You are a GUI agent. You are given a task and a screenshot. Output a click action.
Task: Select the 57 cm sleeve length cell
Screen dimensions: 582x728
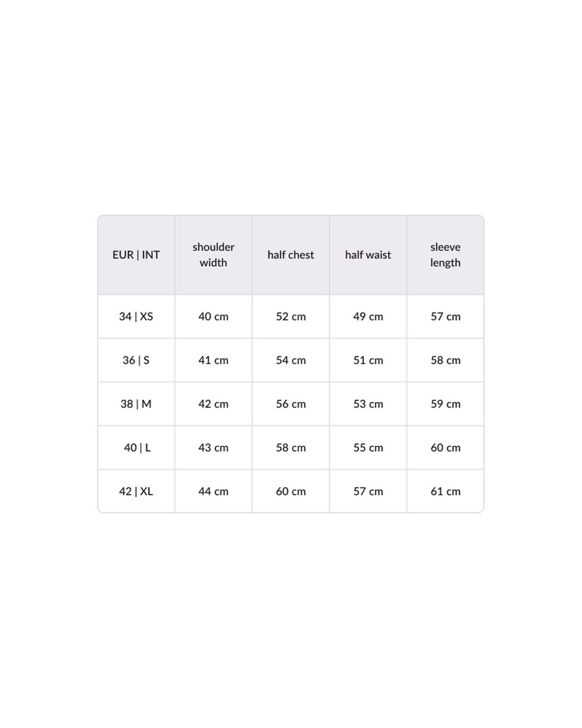pos(445,316)
